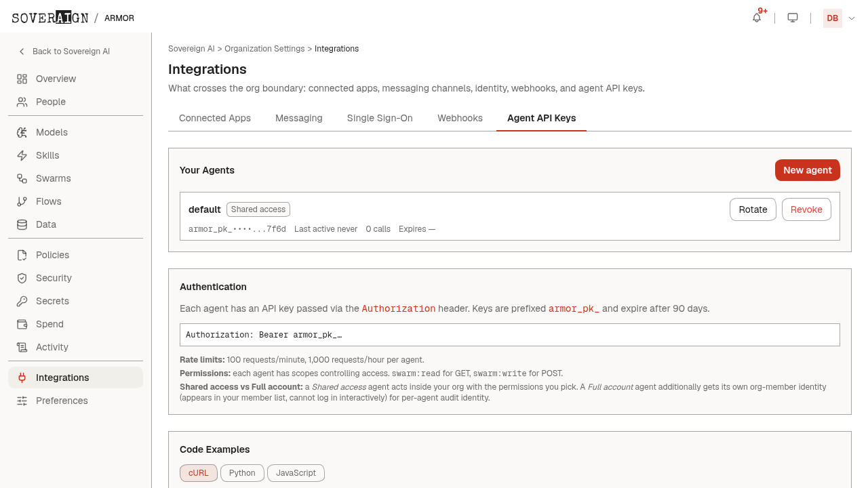Create a New agent
Screen dimensions: 868x488
(808, 170)
